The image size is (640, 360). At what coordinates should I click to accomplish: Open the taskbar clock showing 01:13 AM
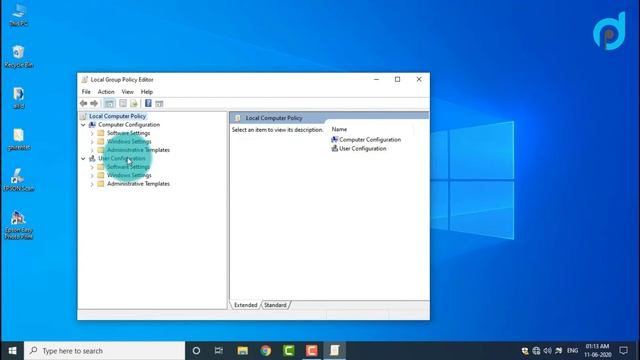[x=598, y=351]
